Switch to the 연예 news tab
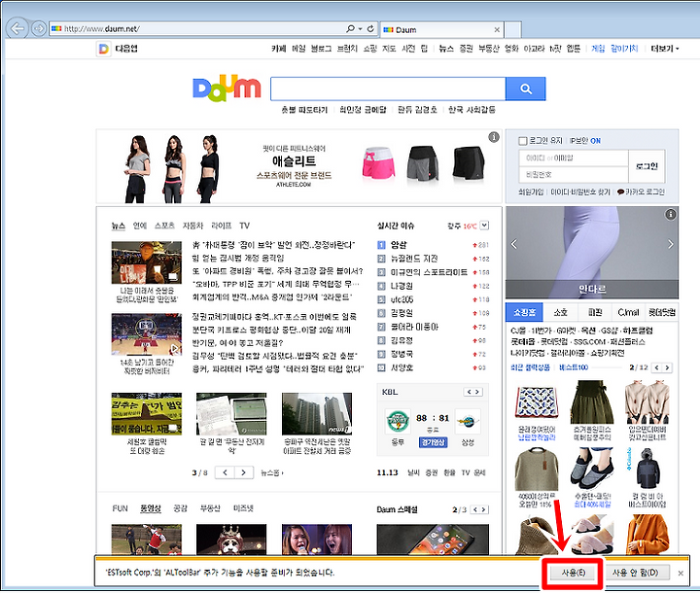The image size is (700, 593). 140,226
